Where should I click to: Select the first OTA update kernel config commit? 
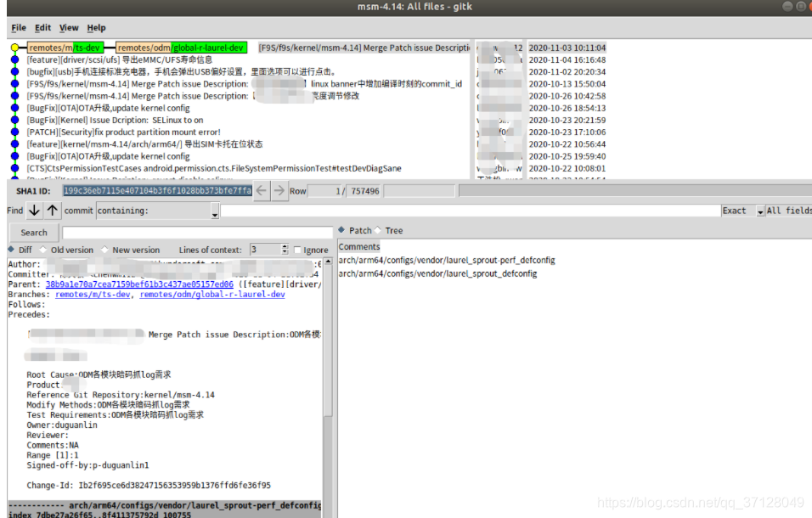pyautogui.click(x=108, y=108)
